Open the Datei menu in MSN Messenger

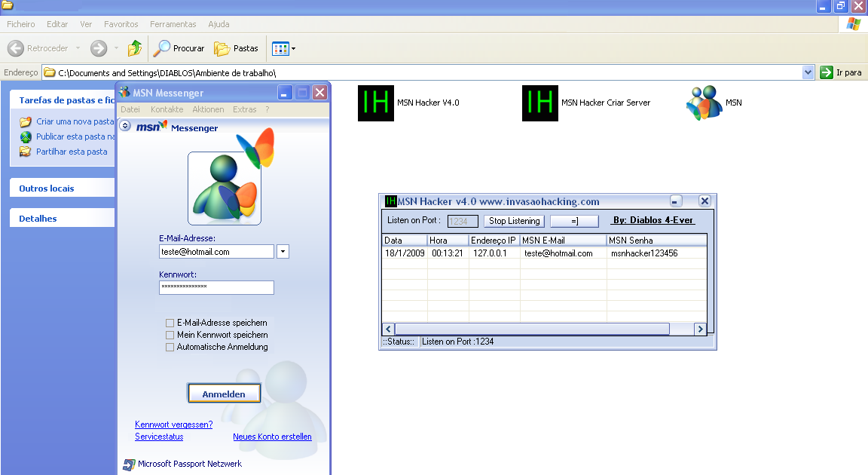(x=130, y=109)
